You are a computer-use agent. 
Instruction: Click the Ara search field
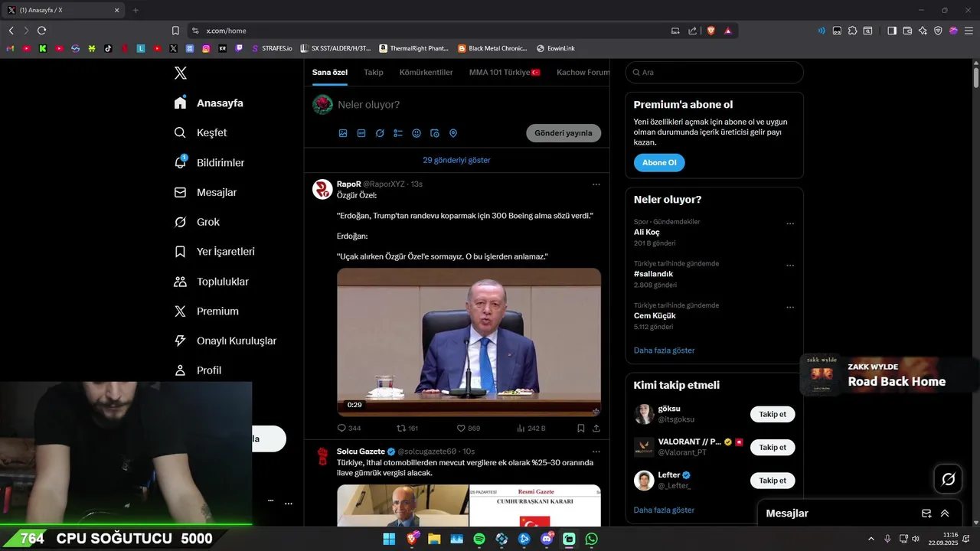[714, 73]
